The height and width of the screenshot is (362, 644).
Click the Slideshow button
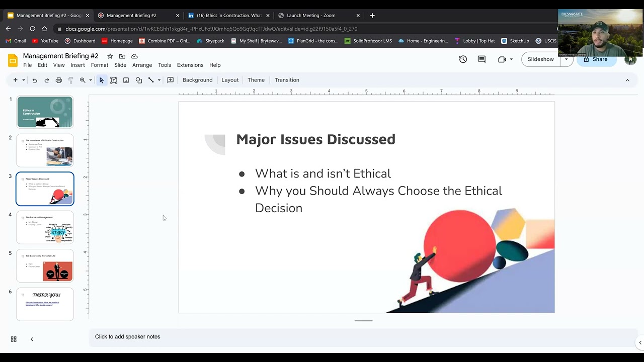(x=541, y=59)
